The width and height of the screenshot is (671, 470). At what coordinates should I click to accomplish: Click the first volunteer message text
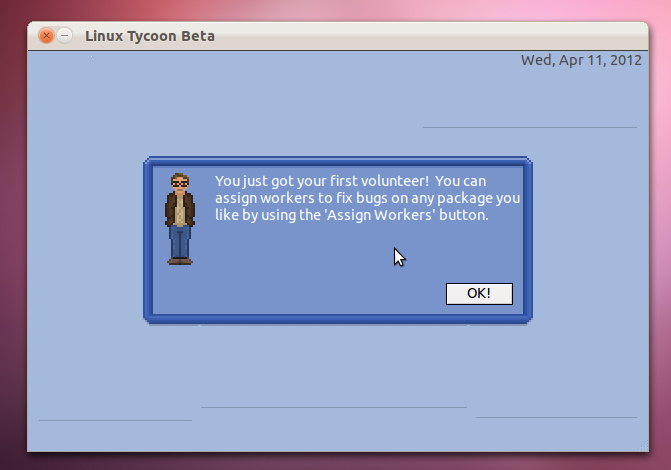click(x=367, y=198)
